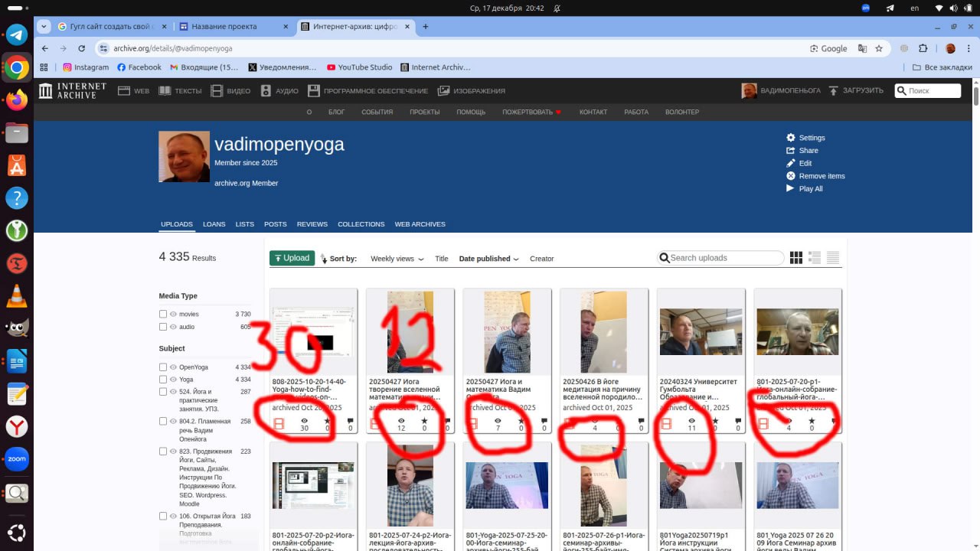Toggle the eye icon beside movies
Viewport: 980px width, 551px height.
click(x=173, y=314)
